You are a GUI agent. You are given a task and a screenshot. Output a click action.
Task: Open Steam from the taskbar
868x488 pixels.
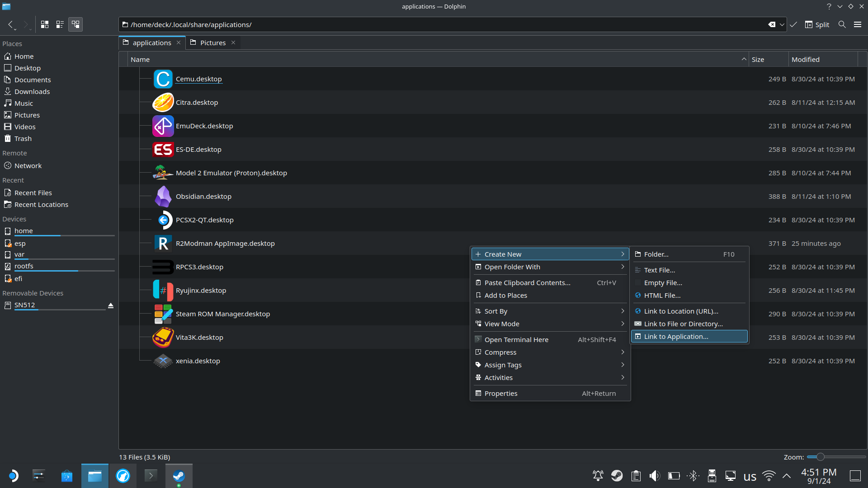pyautogui.click(x=179, y=476)
